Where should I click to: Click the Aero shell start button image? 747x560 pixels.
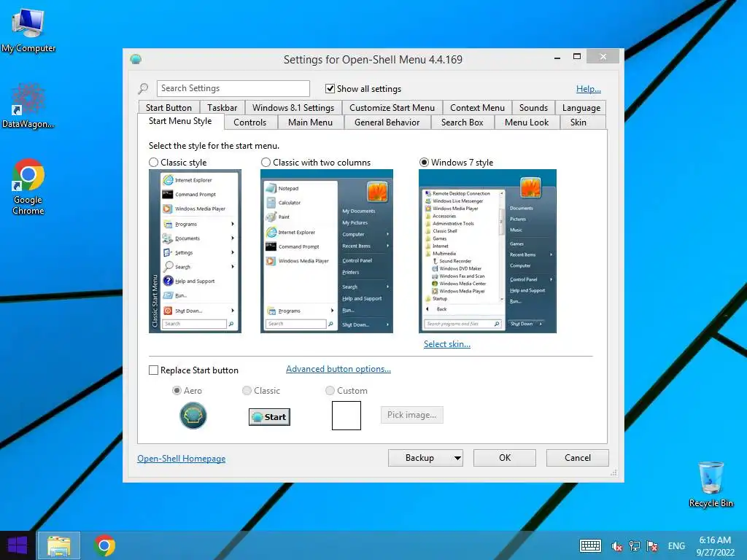(193, 415)
